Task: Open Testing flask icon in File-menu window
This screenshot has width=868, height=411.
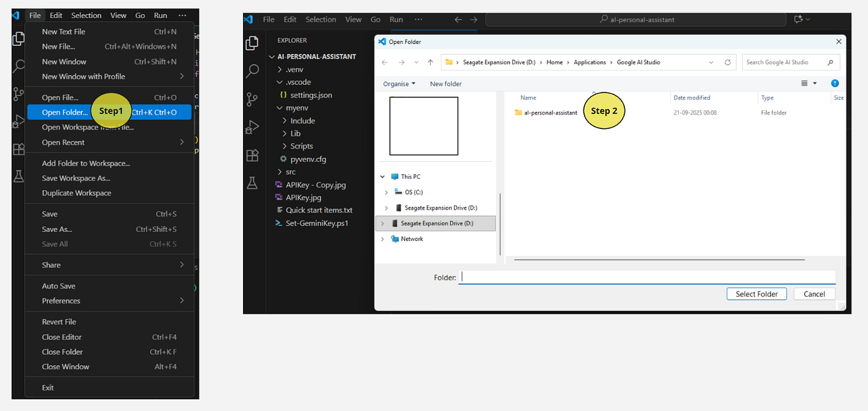Action: 18,177
